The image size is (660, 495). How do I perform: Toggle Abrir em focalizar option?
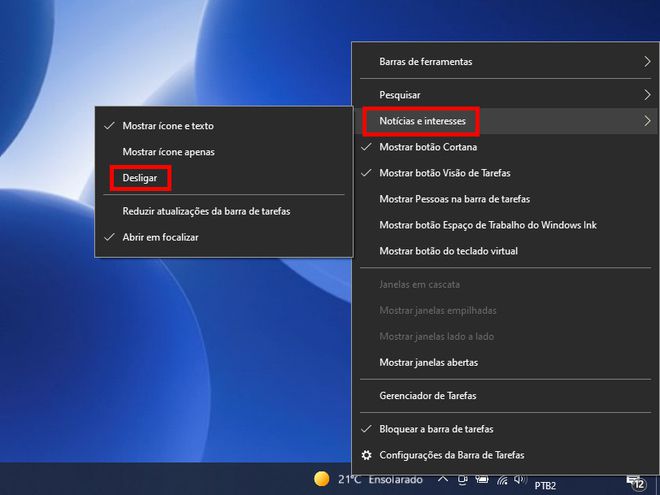224,237
